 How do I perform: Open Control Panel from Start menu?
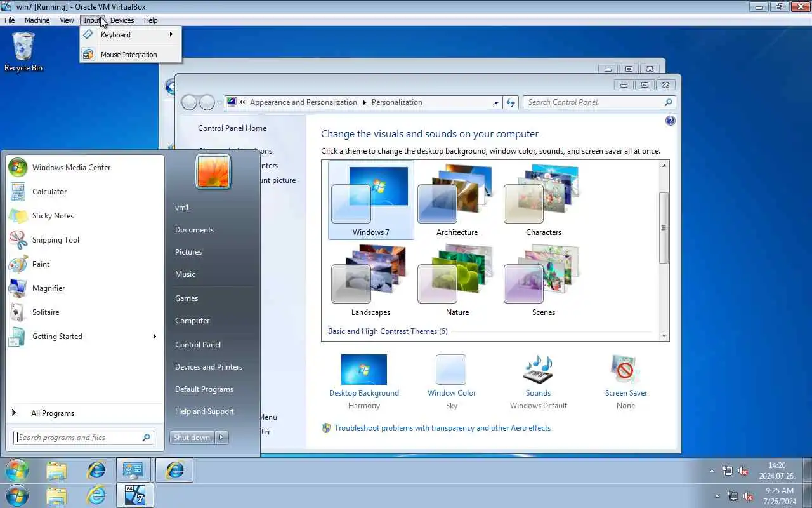point(198,345)
